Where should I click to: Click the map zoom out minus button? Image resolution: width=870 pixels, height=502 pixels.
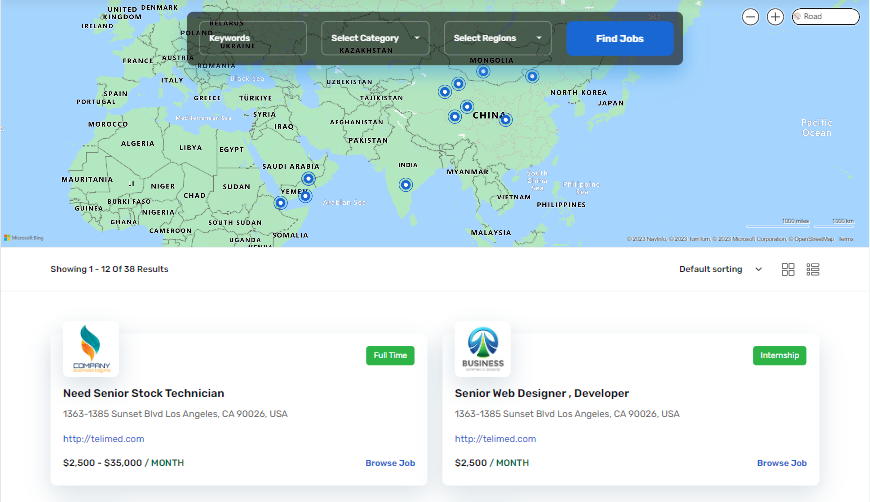coord(751,17)
